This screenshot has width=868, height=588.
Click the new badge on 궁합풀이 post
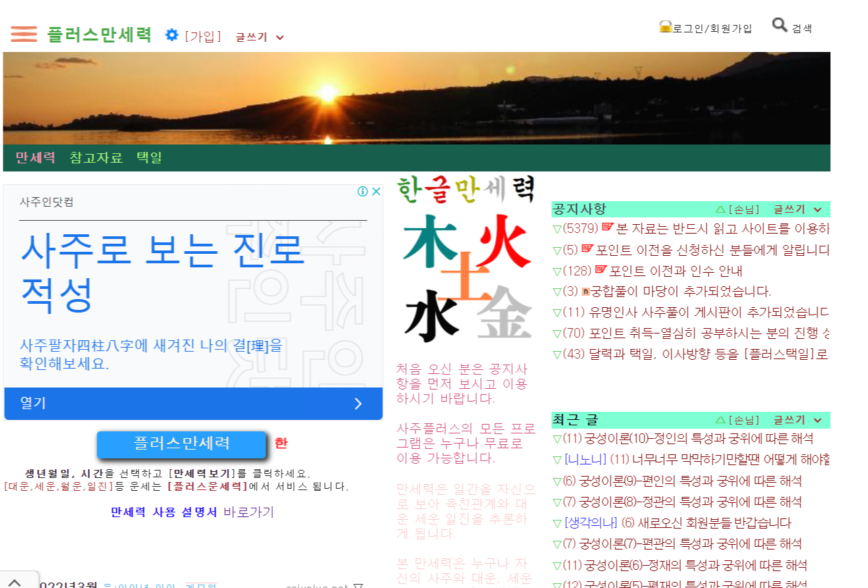[x=586, y=292]
